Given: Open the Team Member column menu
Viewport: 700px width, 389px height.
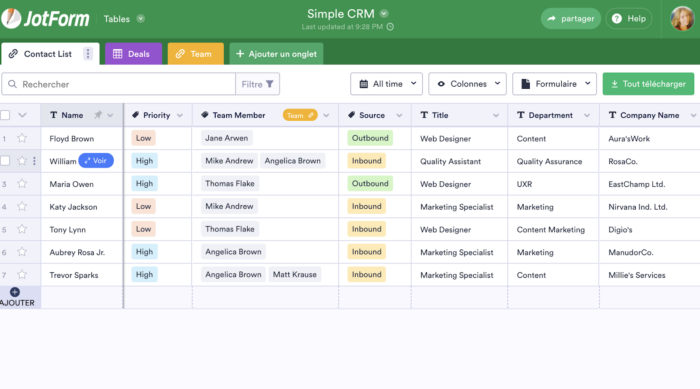Looking at the screenshot, I should click(x=326, y=115).
